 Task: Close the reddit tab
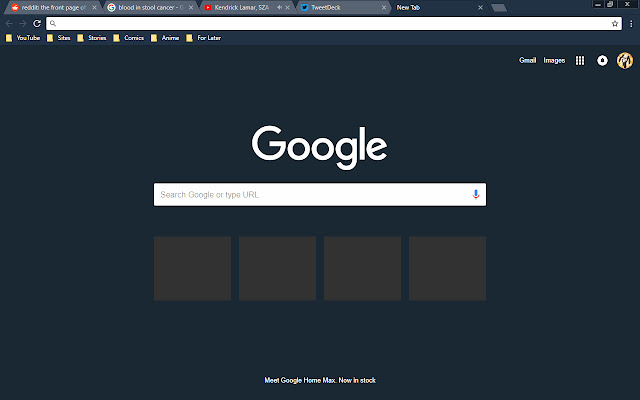click(94, 7)
